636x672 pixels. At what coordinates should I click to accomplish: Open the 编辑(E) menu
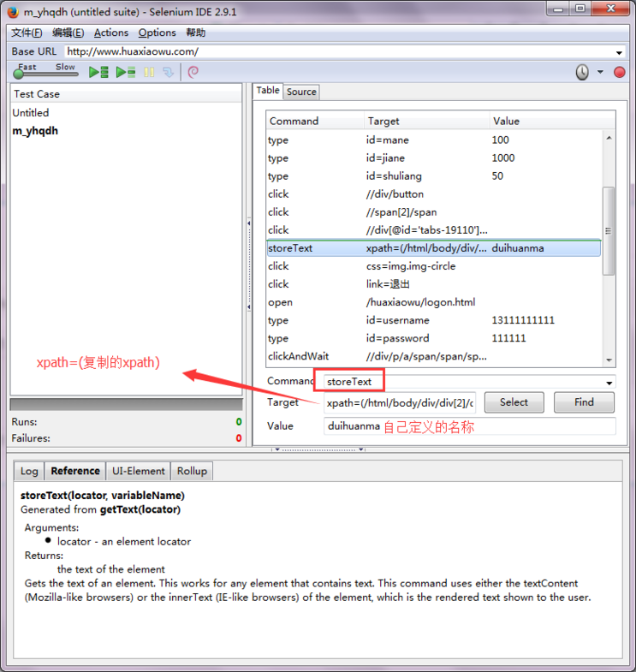click(x=68, y=33)
